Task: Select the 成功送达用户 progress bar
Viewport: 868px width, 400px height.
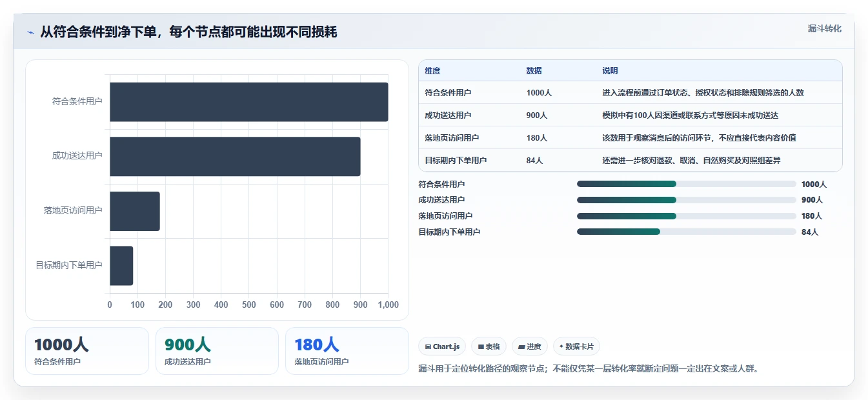Action: (x=687, y=200)
